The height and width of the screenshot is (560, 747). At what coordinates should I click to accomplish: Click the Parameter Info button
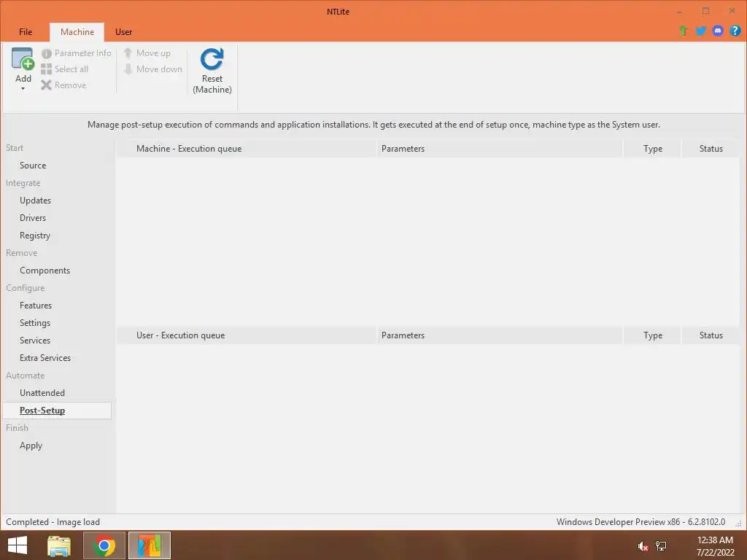coord(76,53)
